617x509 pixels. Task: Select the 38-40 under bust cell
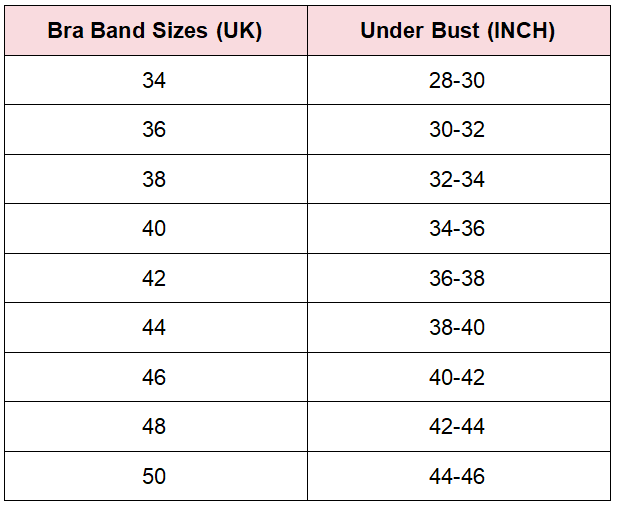(459, 328)
